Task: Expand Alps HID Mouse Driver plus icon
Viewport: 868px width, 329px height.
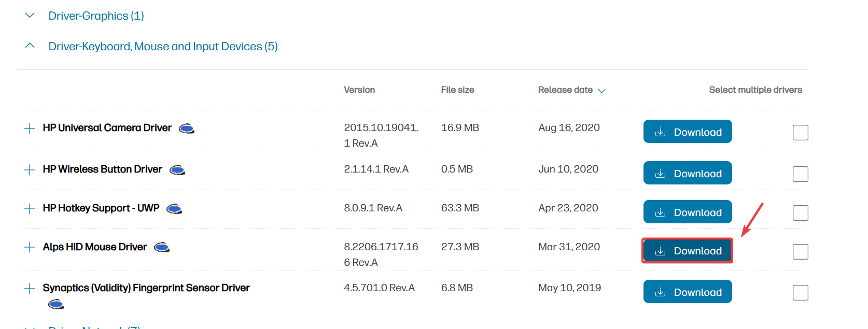Action: [x=30, y=247]
